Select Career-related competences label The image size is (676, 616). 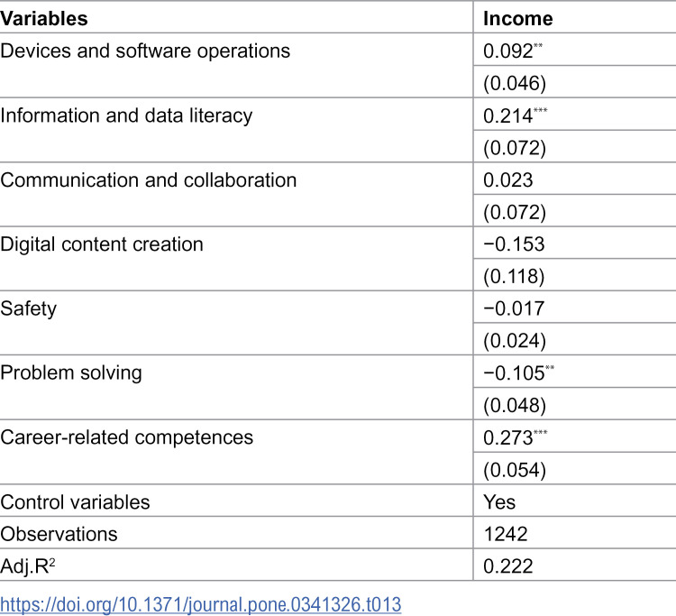tap(127, 437)
